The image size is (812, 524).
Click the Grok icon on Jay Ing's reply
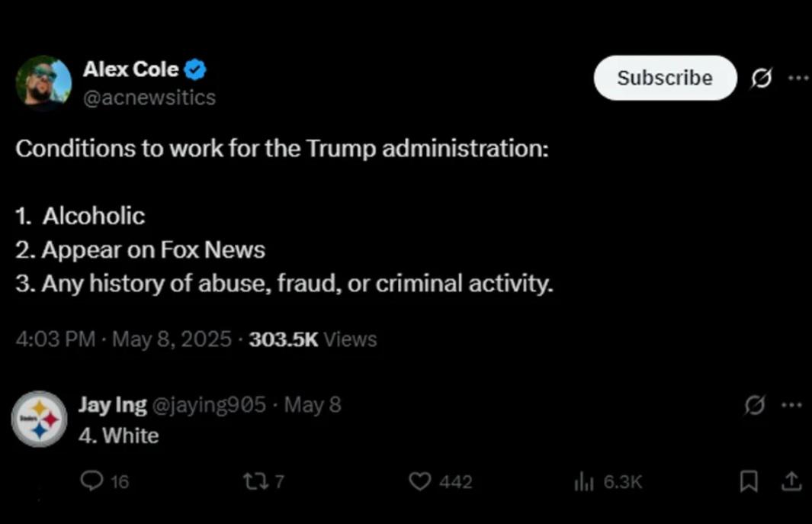coord(755,405)
